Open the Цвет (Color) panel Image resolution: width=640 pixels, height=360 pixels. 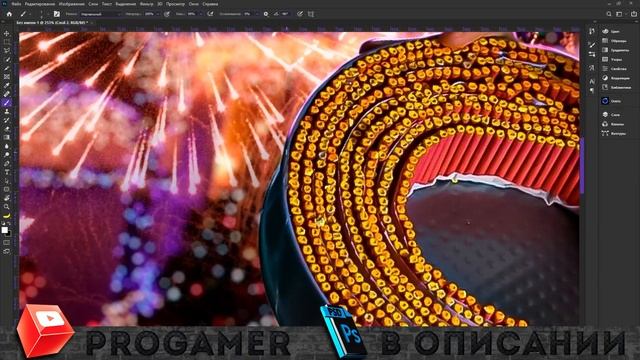(611, 31)
